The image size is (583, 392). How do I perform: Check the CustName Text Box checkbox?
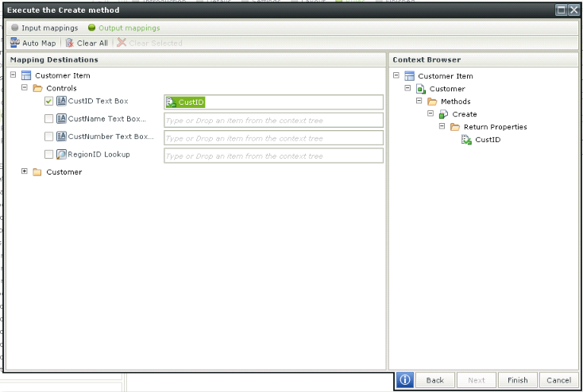pyautogui.click(x=48, y=119)
